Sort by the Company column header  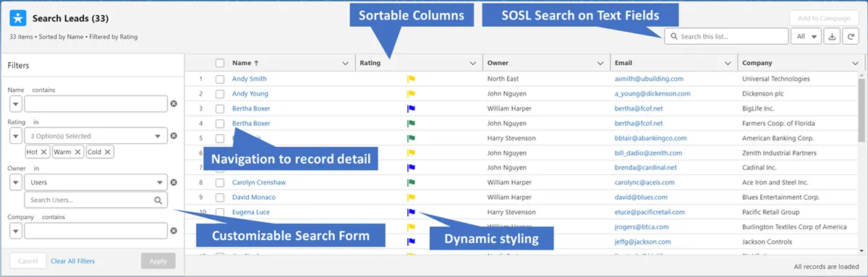click(757, 64)
